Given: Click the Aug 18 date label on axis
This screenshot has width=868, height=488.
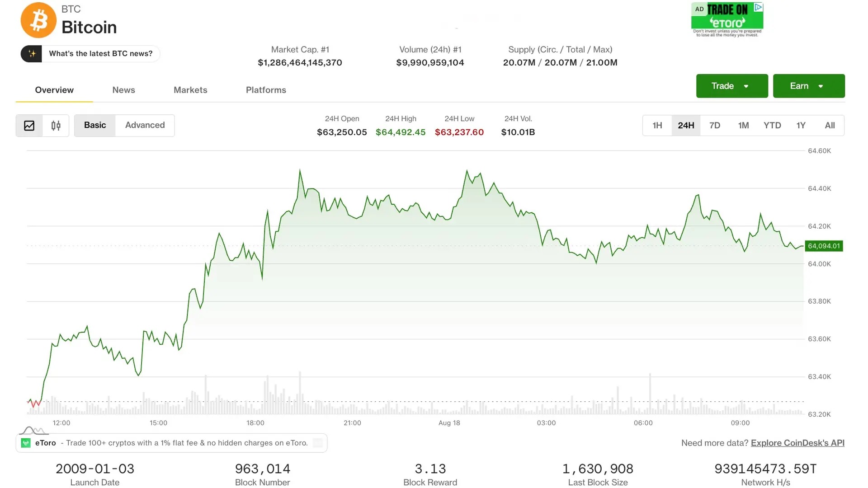Looking at the screenshot, I should point(449,423).
